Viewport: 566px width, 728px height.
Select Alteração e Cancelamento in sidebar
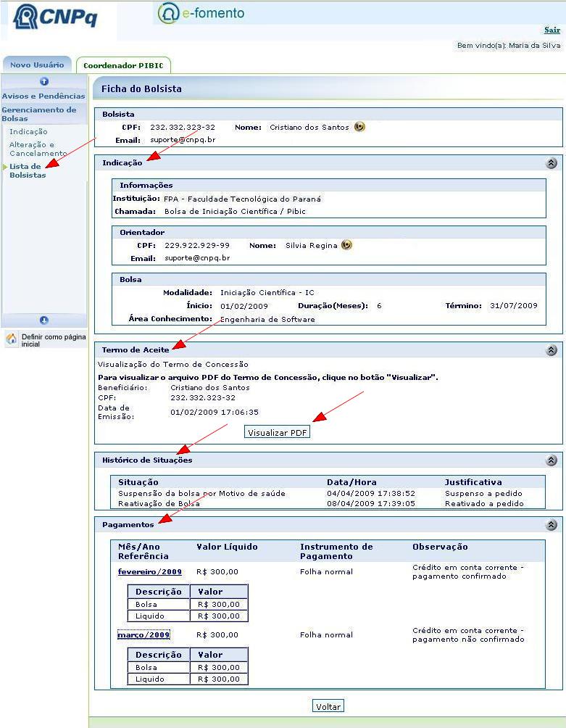pyautogui.click(x=38, y=149)
